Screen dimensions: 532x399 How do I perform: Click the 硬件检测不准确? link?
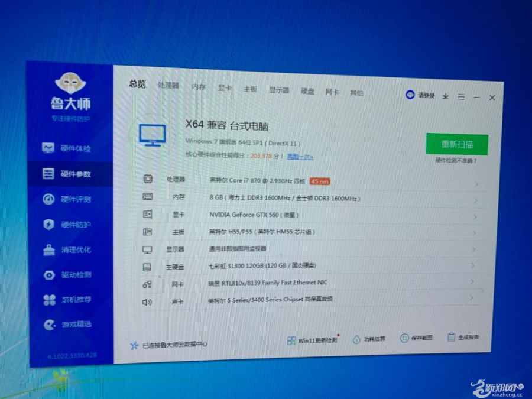click(x=456, y=160)
